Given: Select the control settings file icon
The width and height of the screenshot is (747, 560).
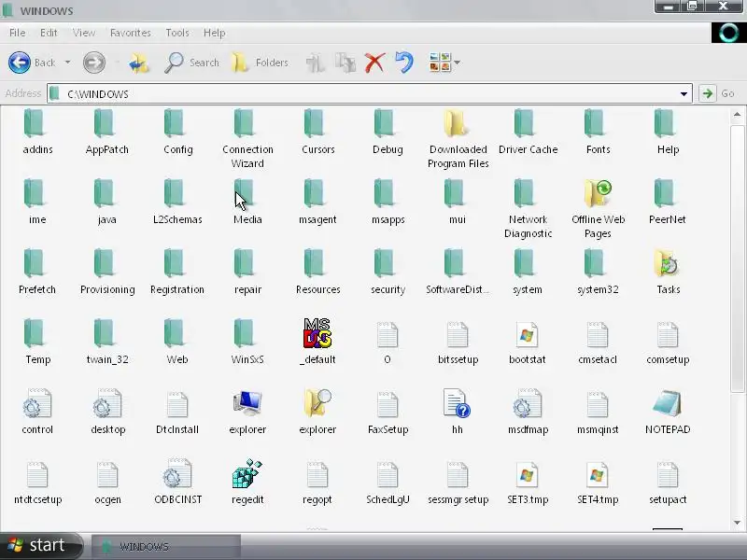Looking at the screenshot, I should 37,404.
